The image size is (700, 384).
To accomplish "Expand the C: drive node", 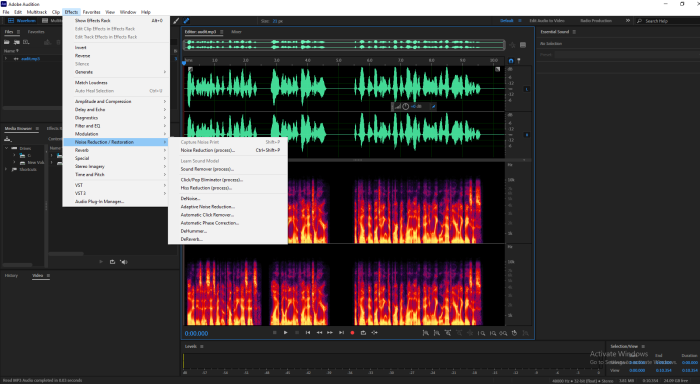I will [x=14, y=155].
